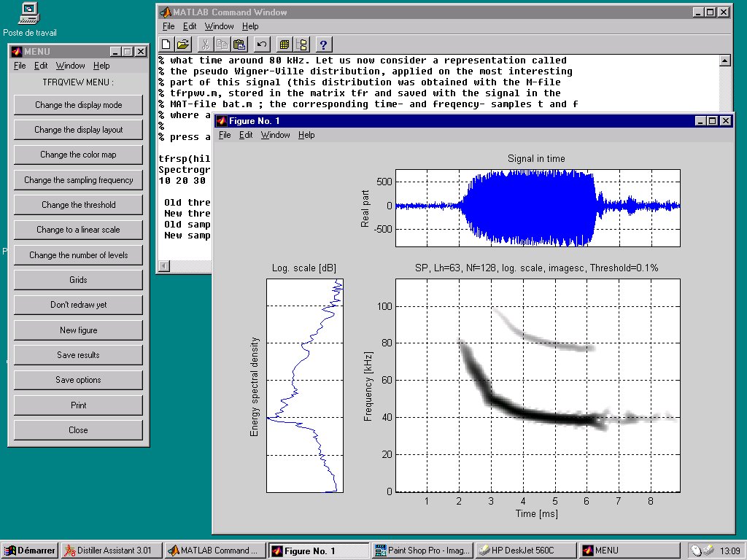
Task: Click Change to a linear scale button
Action: point(78,230)
